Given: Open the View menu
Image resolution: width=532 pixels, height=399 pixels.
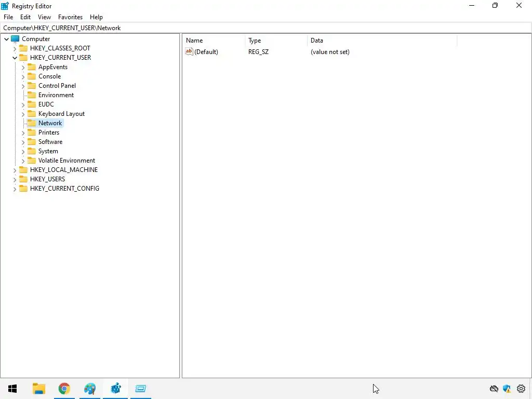Looking at the screenshot, I should click(44, 17).
